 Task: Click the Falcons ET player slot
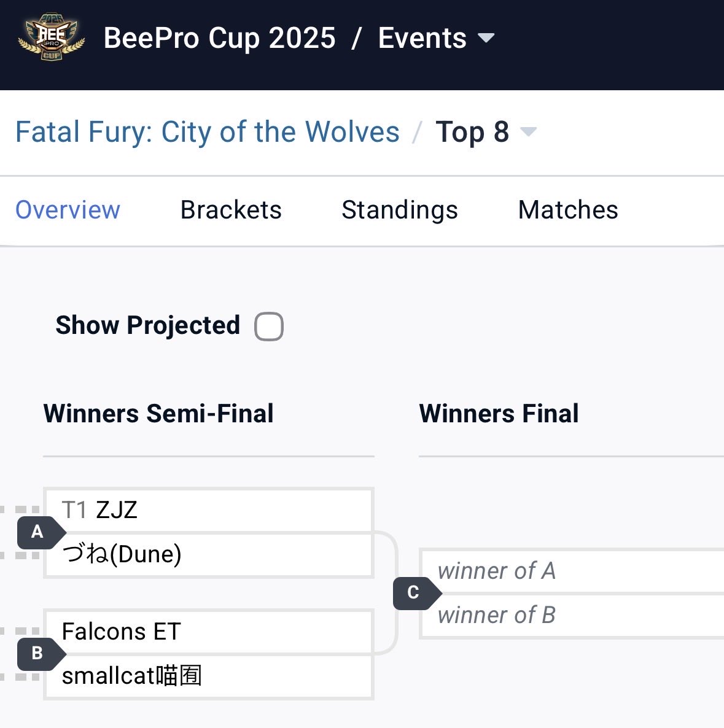[x=209, y=632]
